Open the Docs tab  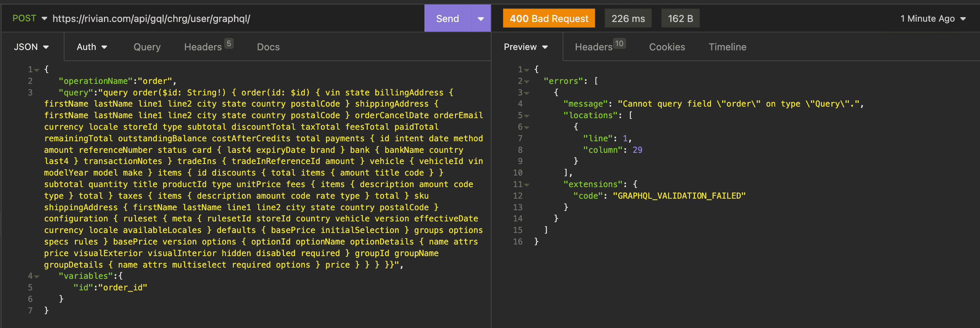(x=268, y=47)
